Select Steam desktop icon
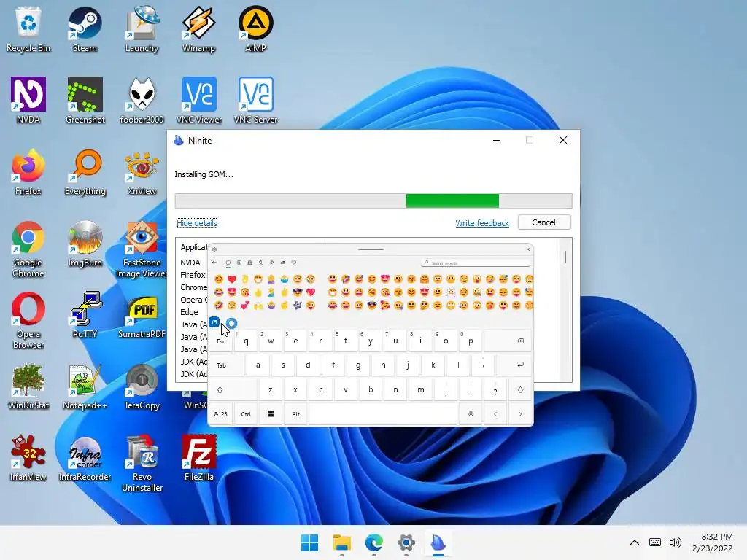747x560 pixels. (85, 29)
